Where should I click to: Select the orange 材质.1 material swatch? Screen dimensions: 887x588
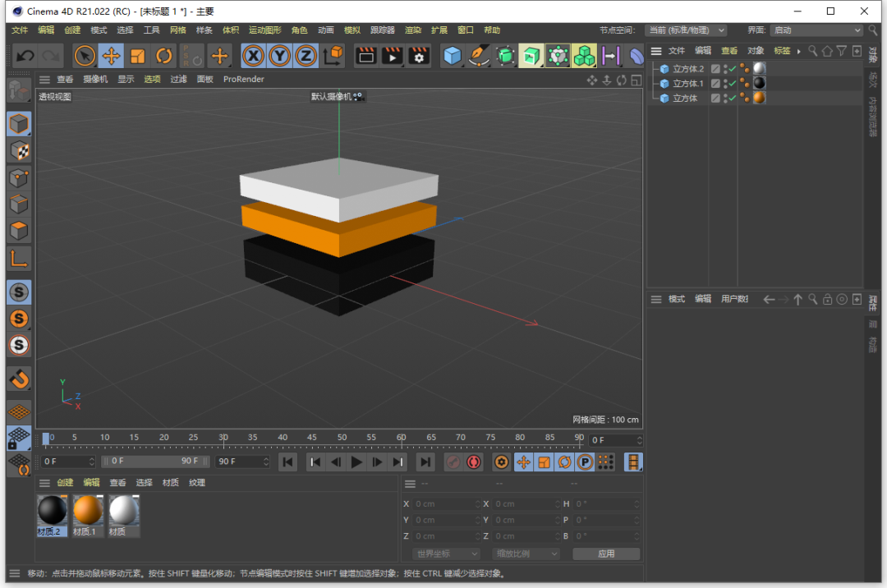pos(88,512)
